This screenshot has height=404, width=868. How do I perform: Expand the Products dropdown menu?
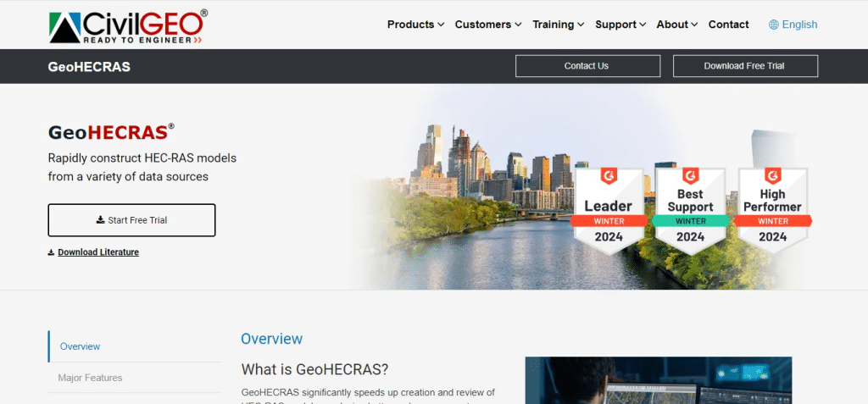[x=415, y=25]
